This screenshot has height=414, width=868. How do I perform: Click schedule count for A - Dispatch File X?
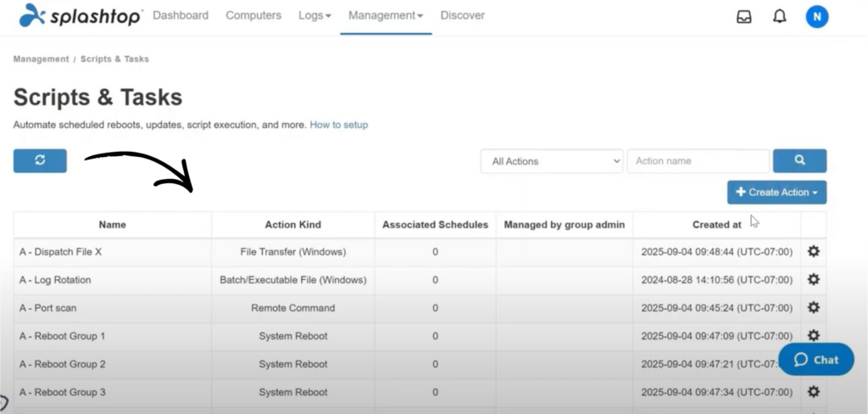tap(435, 252)
